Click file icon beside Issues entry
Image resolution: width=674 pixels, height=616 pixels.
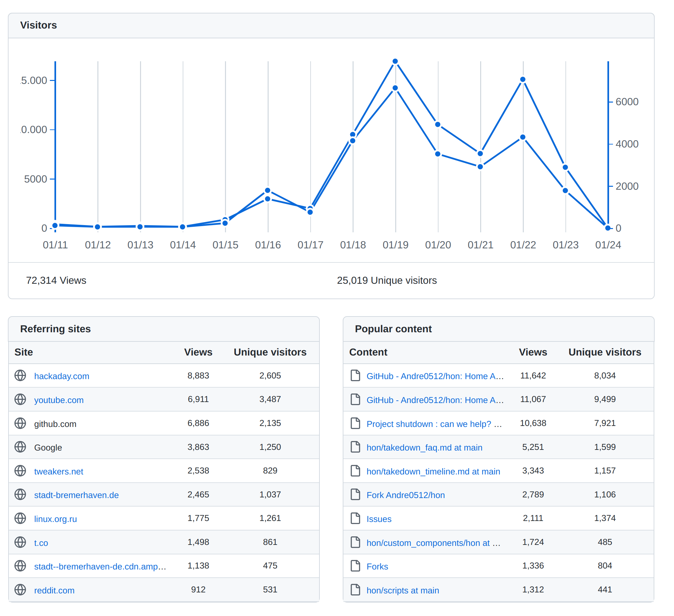(x=356, y=518)
